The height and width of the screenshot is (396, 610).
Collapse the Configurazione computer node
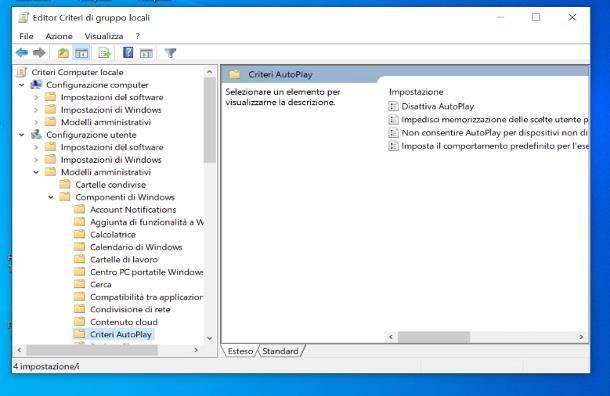pyautogui.click(x=22, y=85)
